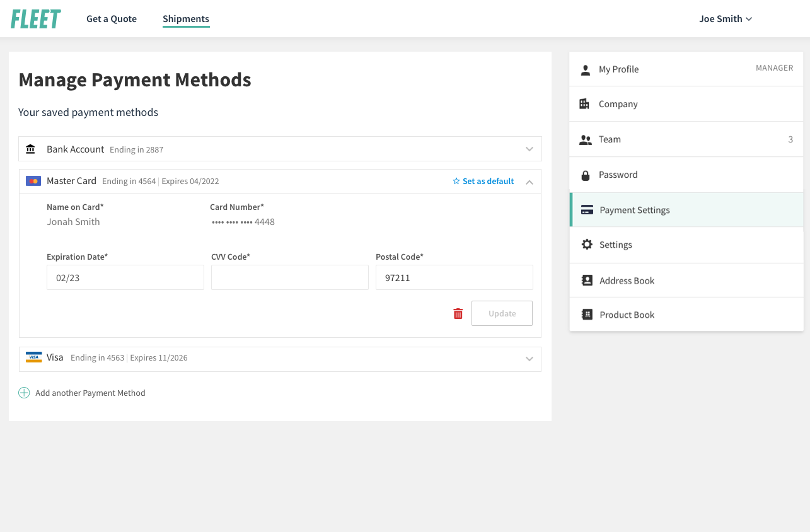Click the bank building icon for Bank Account
The height and width of the screenshot is (532, 810).
pos(30,149)
